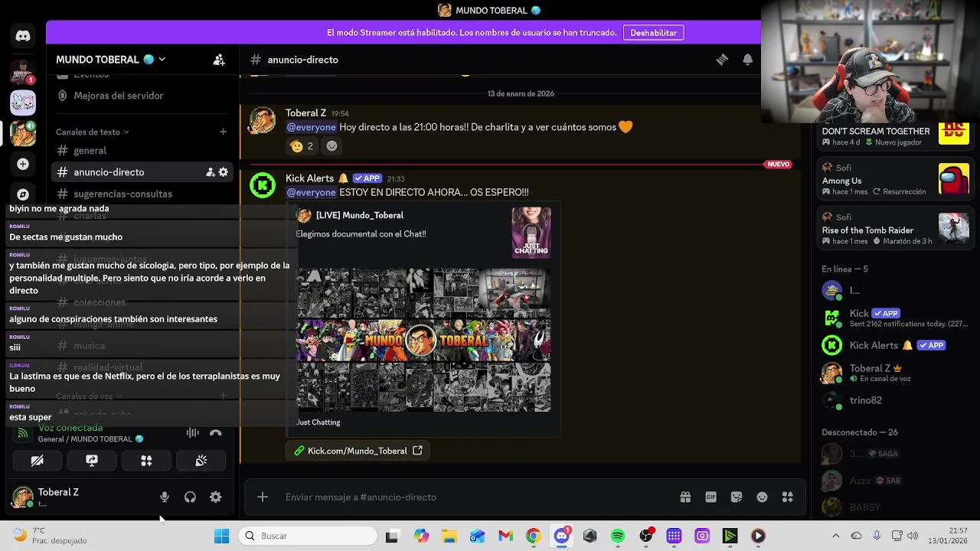980x551 pixels.
Task: Expand the MUNDO TOBERAL server dropdown
Action: tap(111, 60)
